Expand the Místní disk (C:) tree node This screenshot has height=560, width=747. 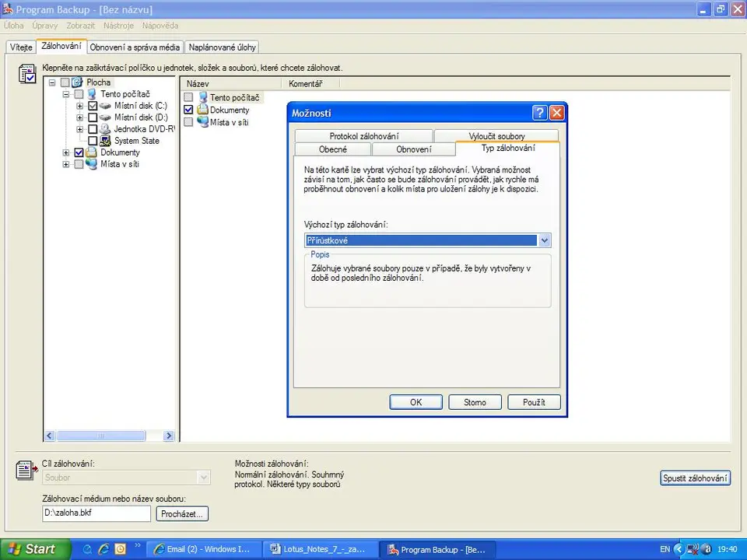pyautogui.click(x=79, y=106)
